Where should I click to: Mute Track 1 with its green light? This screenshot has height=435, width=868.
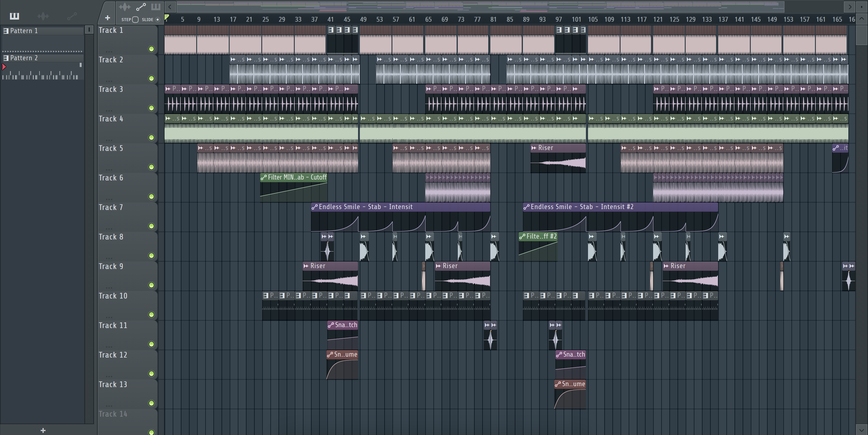tap(152, 49)
